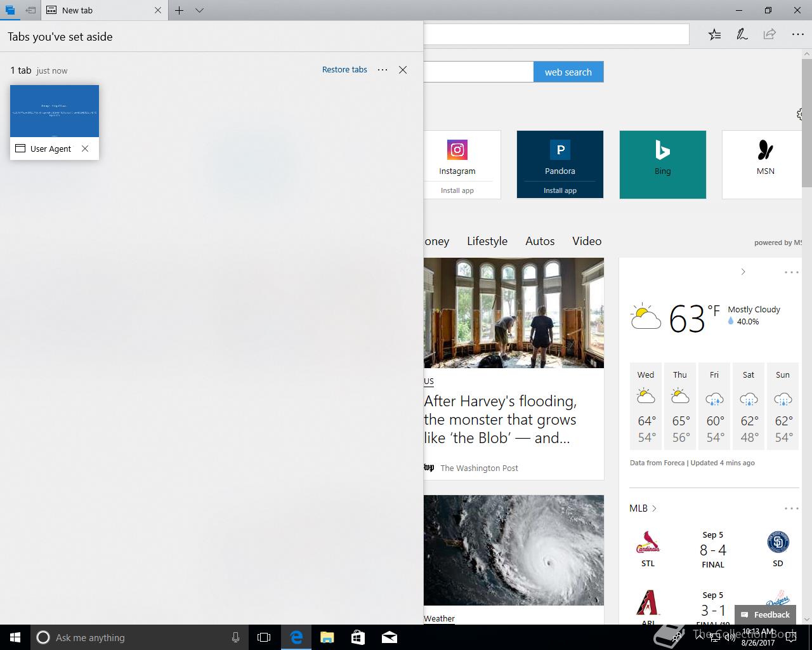The height and width of the screenshot is (650, 812).
Task: Click the web search button
Action: [x=568, y=72]
